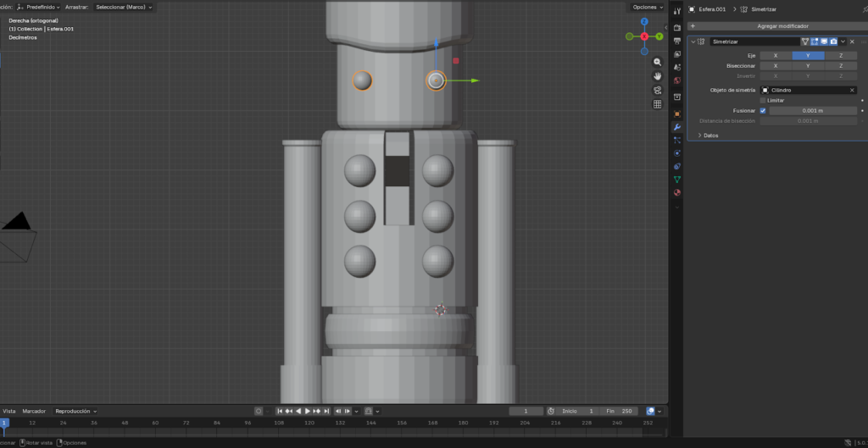Toggle the camera view icon
This screenshot has width=868, height=448.
coord(657,91)
